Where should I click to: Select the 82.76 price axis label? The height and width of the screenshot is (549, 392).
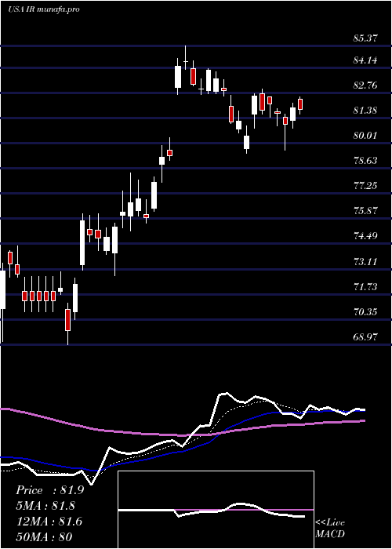365,85
